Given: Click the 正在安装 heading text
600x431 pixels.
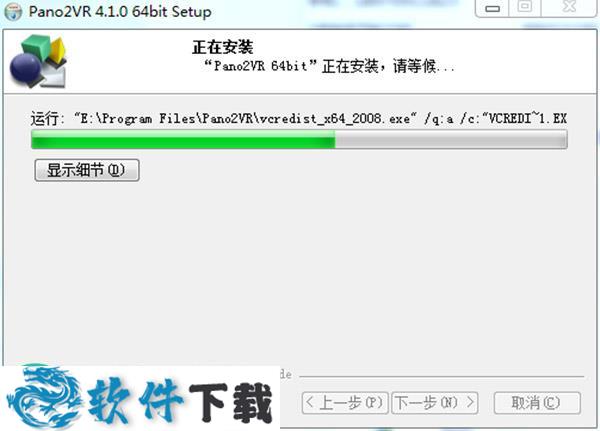Looking at the screenshot, I should pyautogui.click(x=223, y=47).
